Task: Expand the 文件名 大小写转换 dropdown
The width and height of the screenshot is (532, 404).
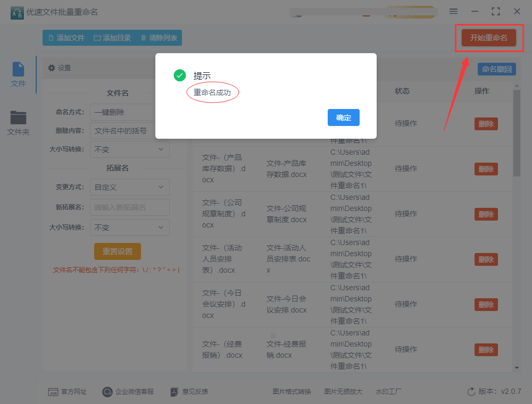Action: click(x=130, y=149)
